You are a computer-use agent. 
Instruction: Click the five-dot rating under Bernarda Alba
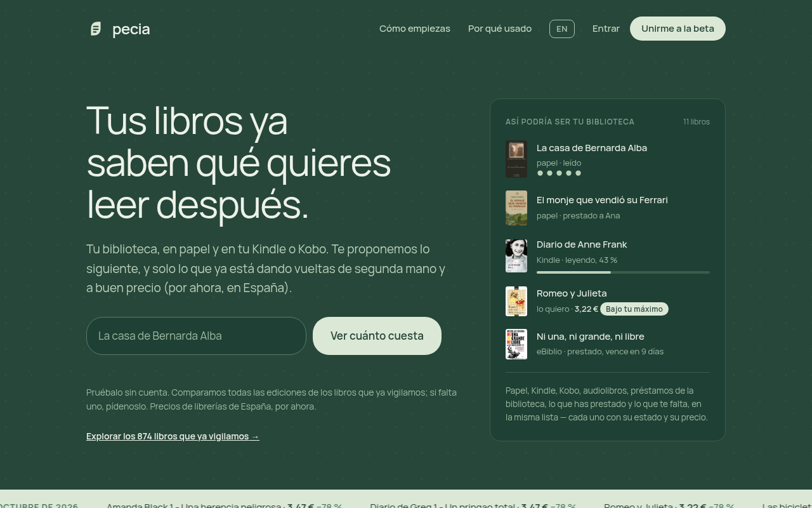(x=559, y=173)
